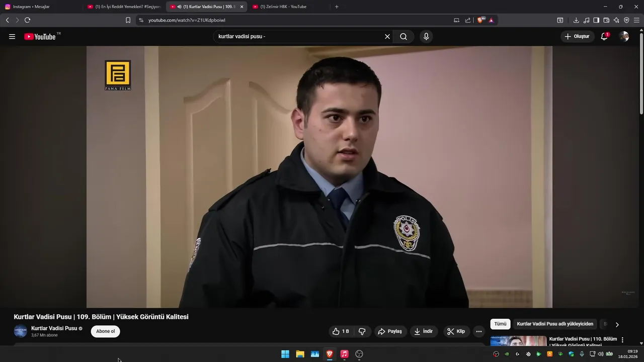Go to the YouTube home logo
The height and width of the screenshot is (362, 644).
click(x=40, y=37)
